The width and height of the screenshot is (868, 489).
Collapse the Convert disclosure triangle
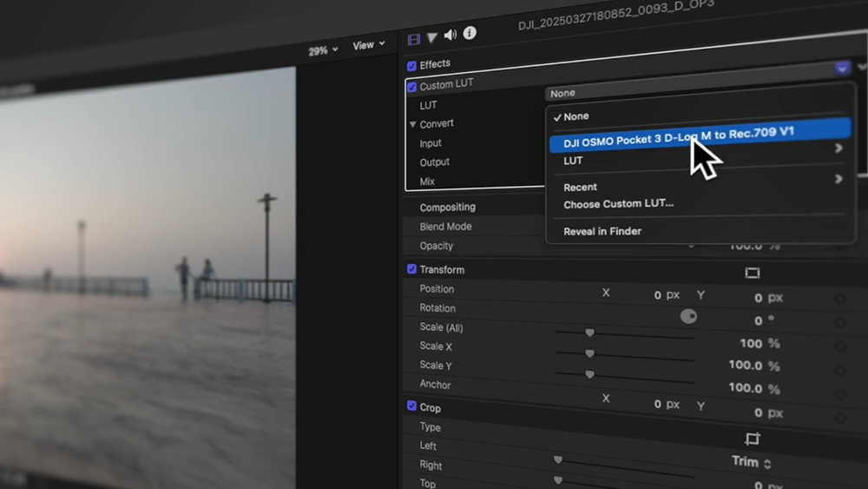[x=412, y=124]
